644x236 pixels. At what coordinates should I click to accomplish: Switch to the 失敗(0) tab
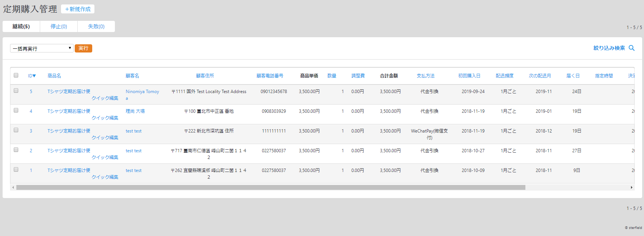(96, 26)
